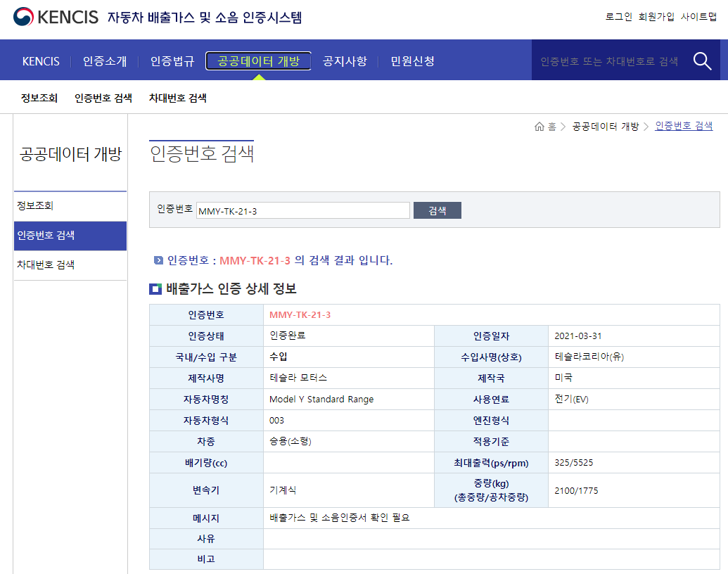Viewport: 728px width, 574px height.
Task: Click the 배출가스 인증 상세 정보 heading
Action: (x=231, y=288)
